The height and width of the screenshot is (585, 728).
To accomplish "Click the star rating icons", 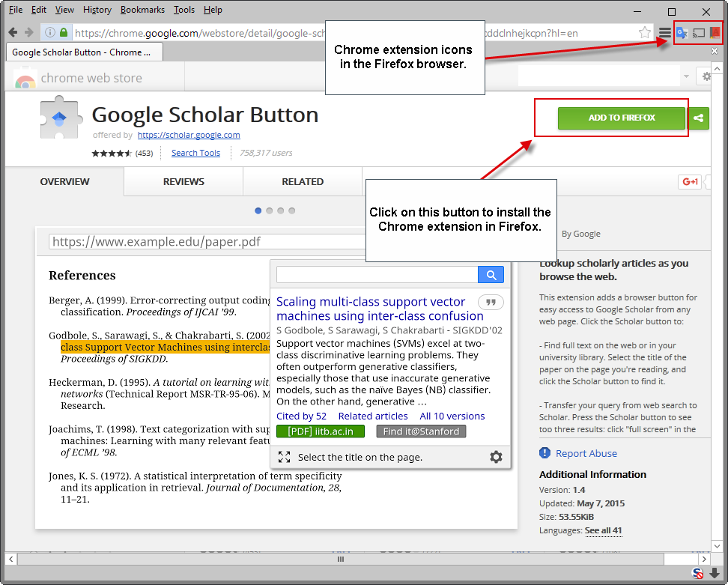I will click(112, 154).
